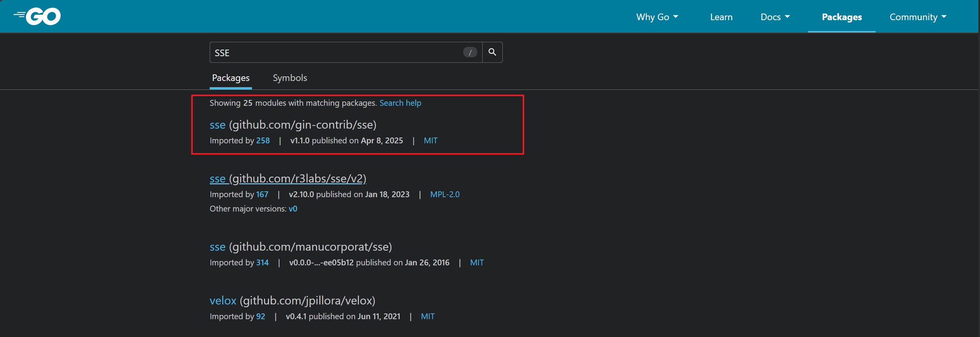
Task: Open the Learn page
Action: pyautogui.click(x=721, y=17)
